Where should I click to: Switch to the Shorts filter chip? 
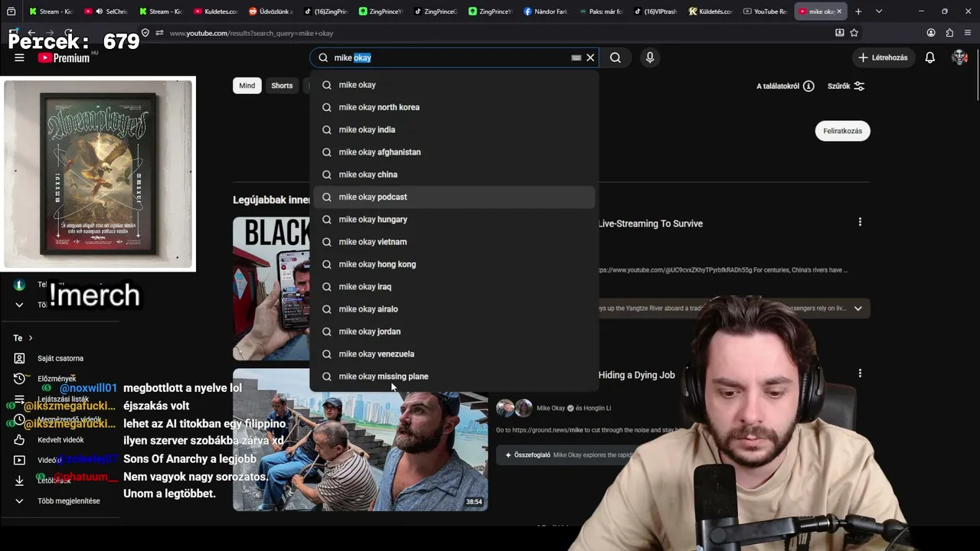(x=282, y=86)
